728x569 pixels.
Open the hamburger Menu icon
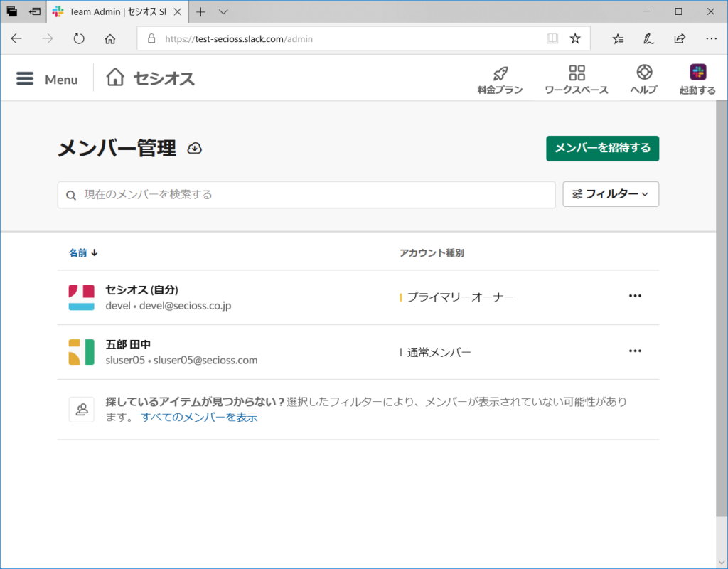(26, 79)
